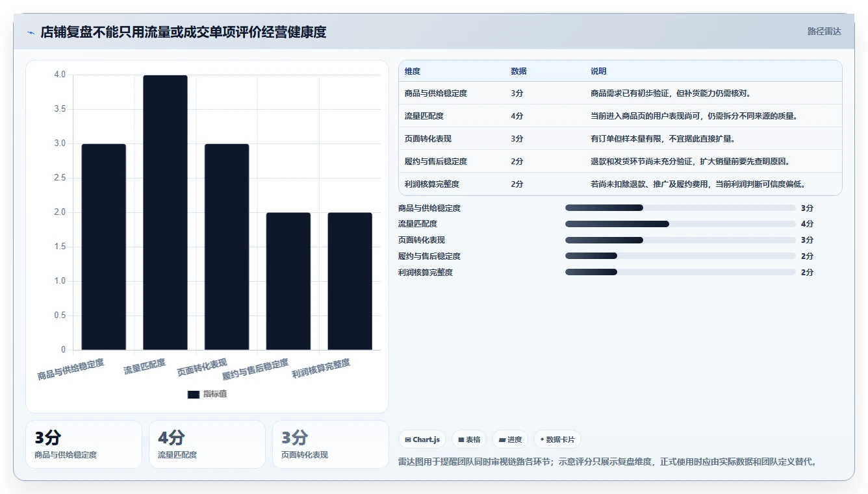This screenshot has width=868, height=494.
Task: Click the 页面转化表现 label in the progress list
Action: click(x=422, y=240)
